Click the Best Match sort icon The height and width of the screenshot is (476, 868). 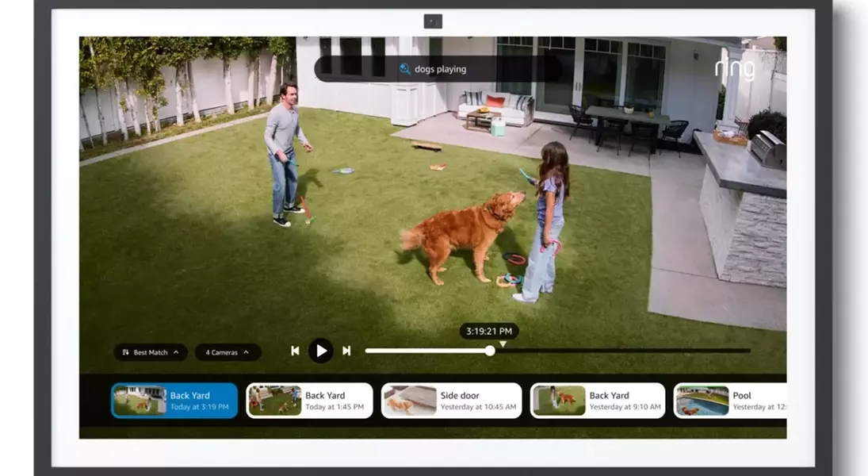point(126,352)
